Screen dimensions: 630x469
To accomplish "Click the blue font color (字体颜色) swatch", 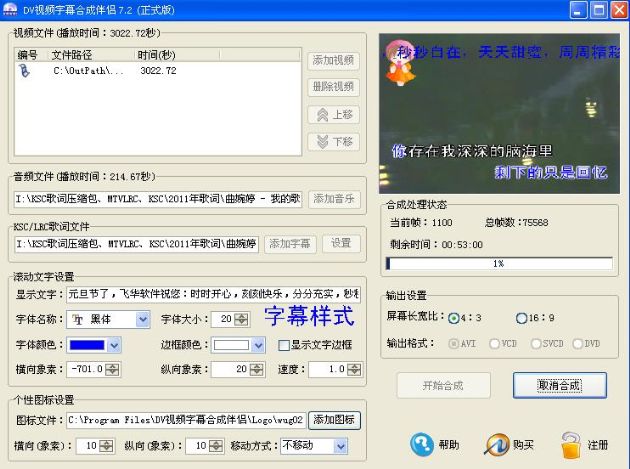I will (x=85, y=345).
